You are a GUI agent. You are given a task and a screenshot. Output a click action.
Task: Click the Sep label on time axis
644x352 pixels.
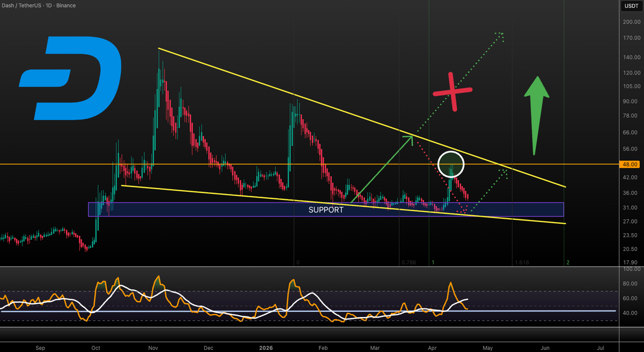click(x=40, y=347)
